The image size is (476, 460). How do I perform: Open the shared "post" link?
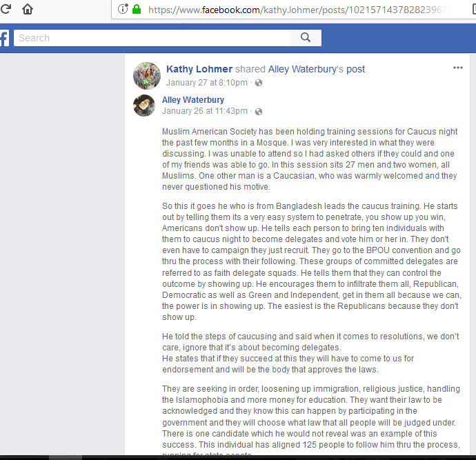(x=355, y=69)
